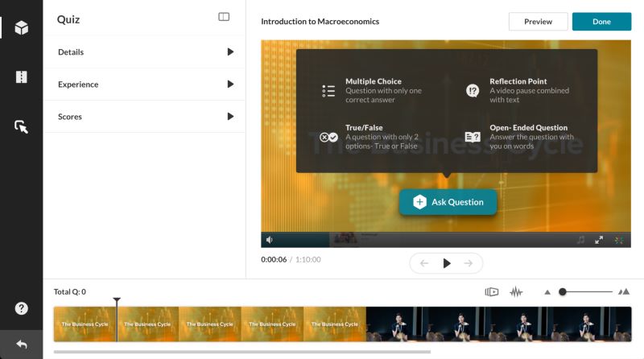Click the Open-Ended Question book icon
Screen dimensions: 644x359
point(473,137)
